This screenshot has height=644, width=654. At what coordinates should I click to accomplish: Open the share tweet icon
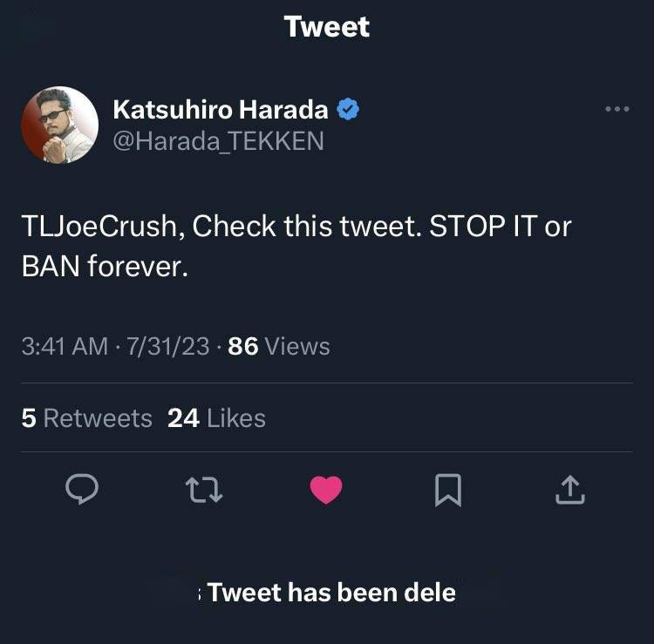(x=569, y=491)
